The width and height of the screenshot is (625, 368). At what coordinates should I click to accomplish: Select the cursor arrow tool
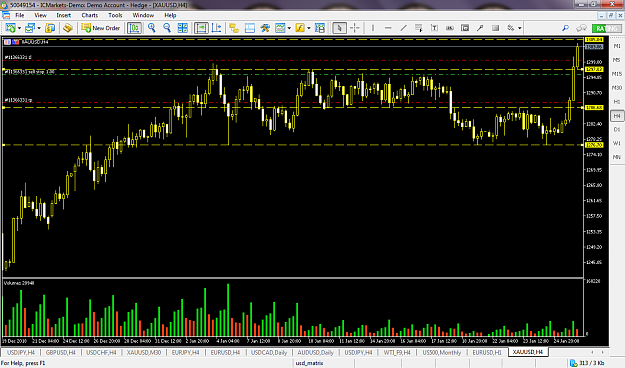pyautogui.click(x=340, y=28)
